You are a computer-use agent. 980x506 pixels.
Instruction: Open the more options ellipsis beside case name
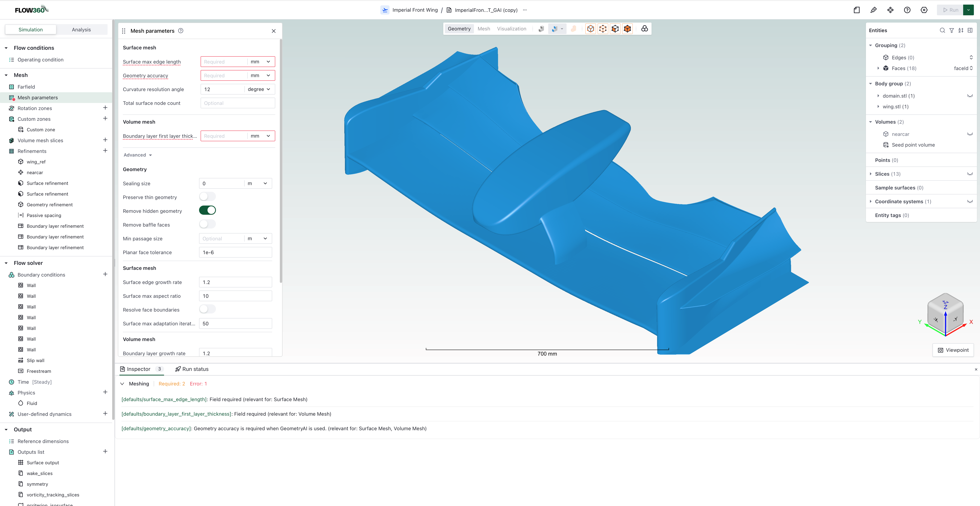(x=525, y=10)
